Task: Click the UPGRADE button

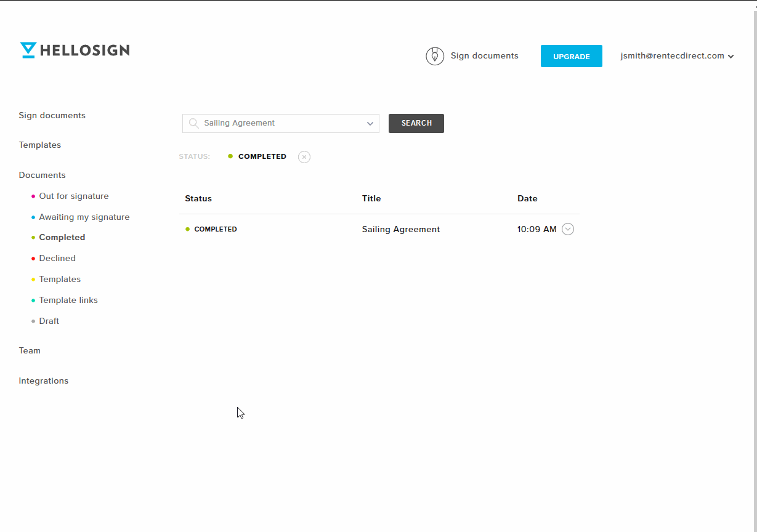Action: (x=571, y=56)
